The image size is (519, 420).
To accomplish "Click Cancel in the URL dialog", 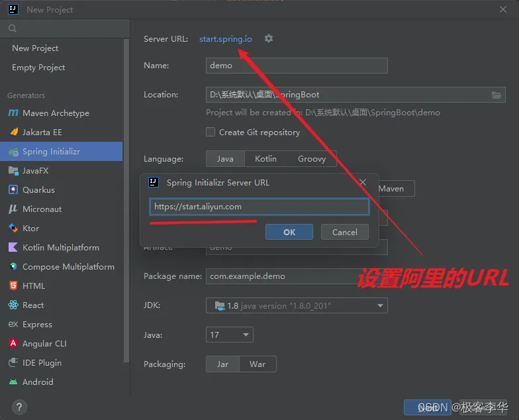I will tap(344, 232).
